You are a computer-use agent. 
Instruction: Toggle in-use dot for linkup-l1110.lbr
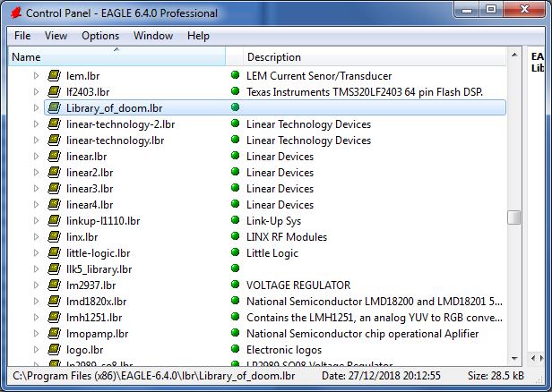pyautogui.click(x=235, y=220)
